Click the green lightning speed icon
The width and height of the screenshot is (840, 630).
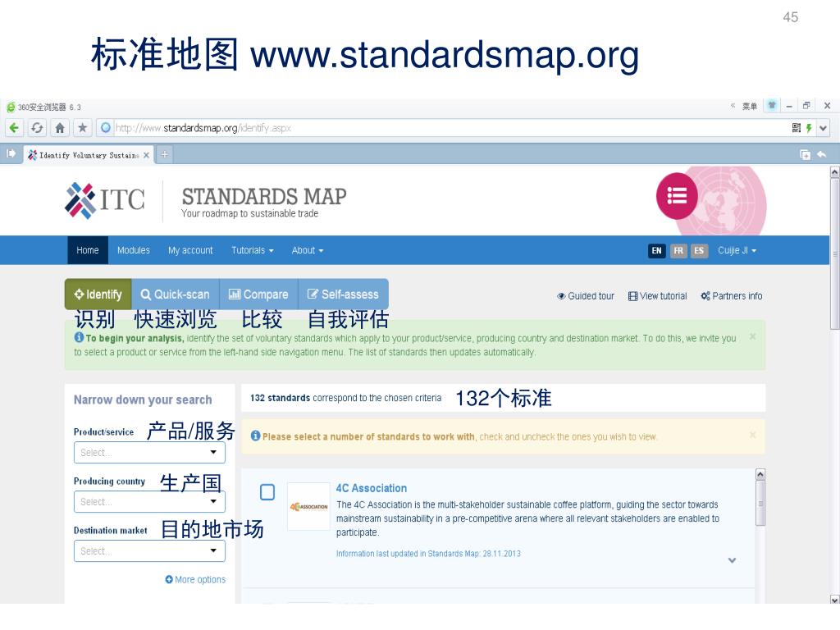(809, 128)
